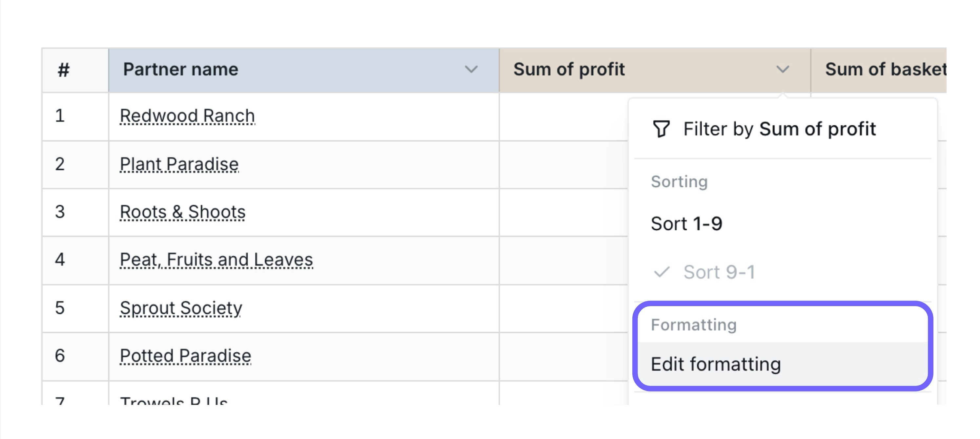Open Edit formatting menu entry
This screenshot has width=980, height=439.
pos(716,364)
